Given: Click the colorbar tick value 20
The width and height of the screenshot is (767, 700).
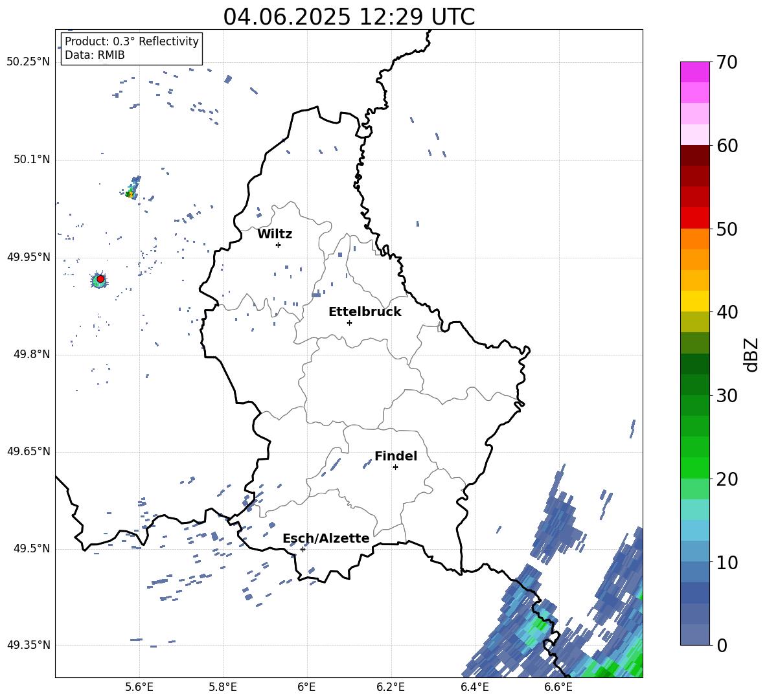Looking at the screenshot, I should 727,479.
